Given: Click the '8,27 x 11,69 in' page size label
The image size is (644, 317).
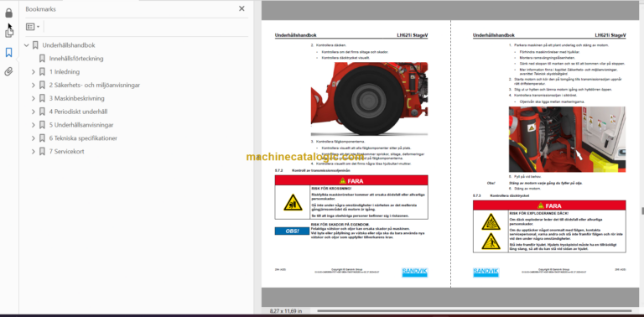Looking at the screenshot, I should pyautogui.click(x=286, y=311).
